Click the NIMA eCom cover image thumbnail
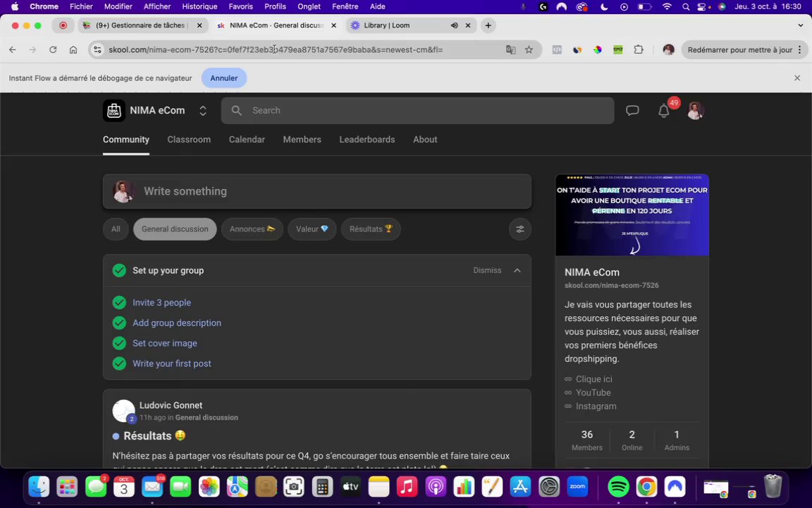The width and height of the screenshot is (812, 508). (x=632, y=214)
